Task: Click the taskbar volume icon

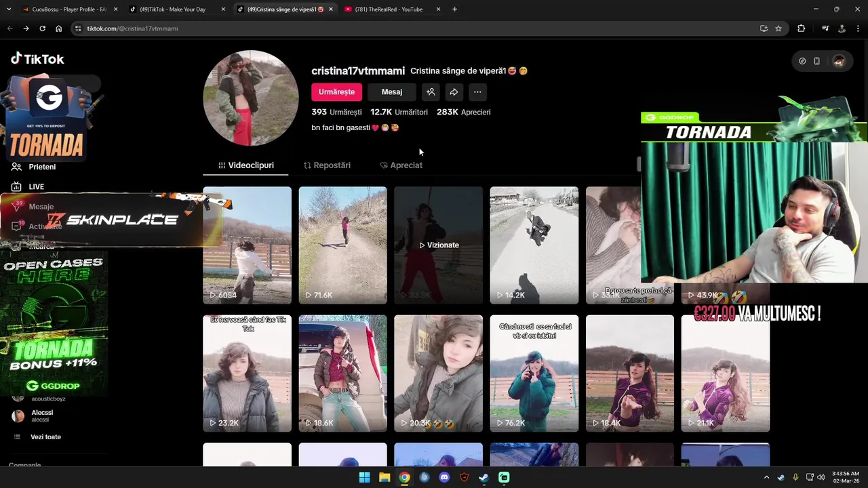Action: click(x=821, y=477)
